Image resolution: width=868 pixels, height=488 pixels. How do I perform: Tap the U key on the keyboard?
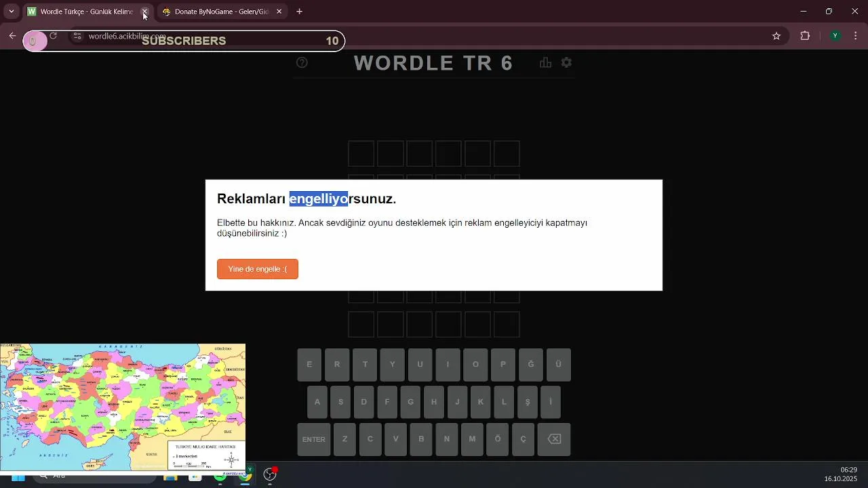coord(420,365)
